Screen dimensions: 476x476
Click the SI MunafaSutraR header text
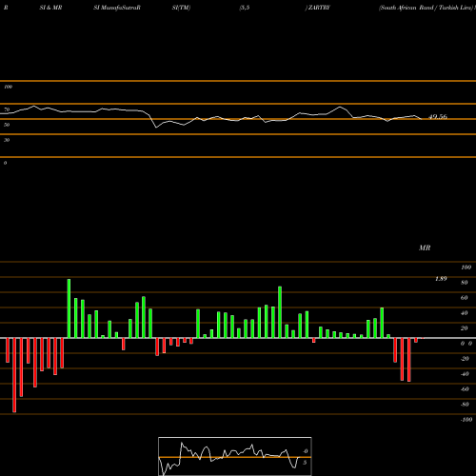pyautogui.click(x=117, y=8)
